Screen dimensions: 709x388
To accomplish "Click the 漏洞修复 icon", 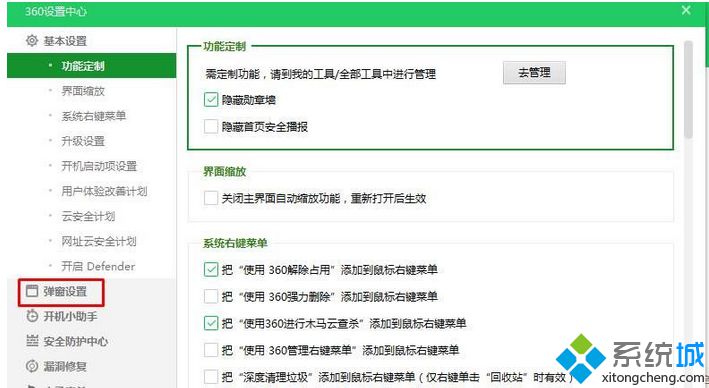I will (32, 366).
